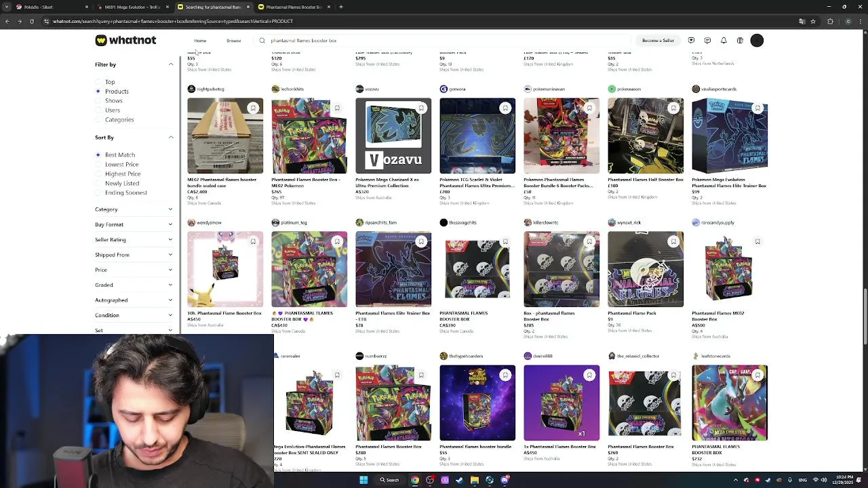Bookmark the thesavagehits listing
868x488 pixels.
coord(505,241)
